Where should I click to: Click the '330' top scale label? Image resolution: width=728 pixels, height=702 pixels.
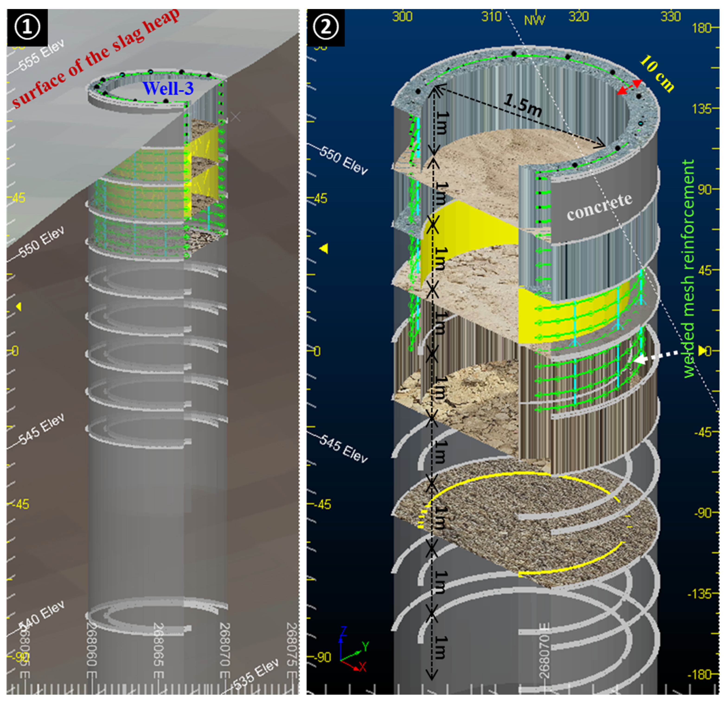point(671,17)
